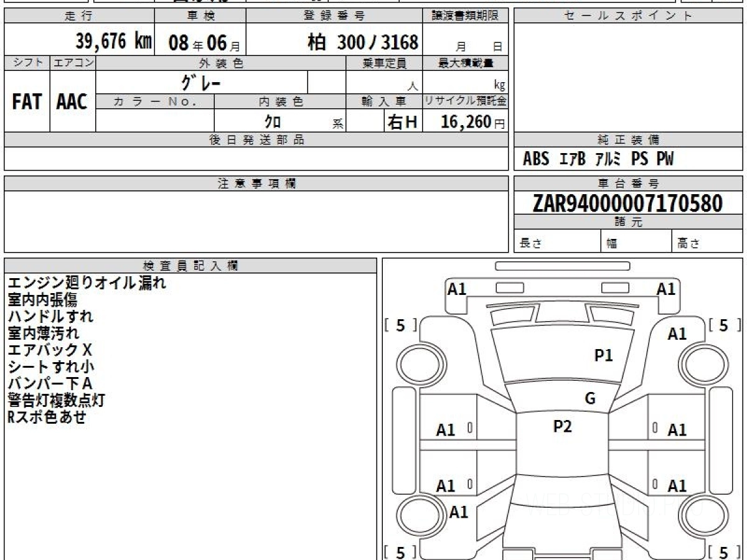Click the 後日発送部品 header
The width and height of the screenshot is (747, 560).
(x=256, y=140)
